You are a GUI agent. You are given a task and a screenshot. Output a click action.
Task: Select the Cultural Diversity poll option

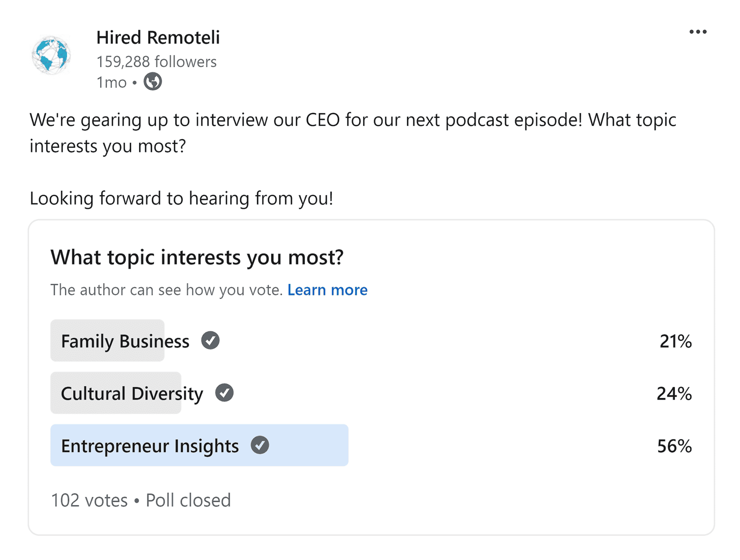(132, 393)
